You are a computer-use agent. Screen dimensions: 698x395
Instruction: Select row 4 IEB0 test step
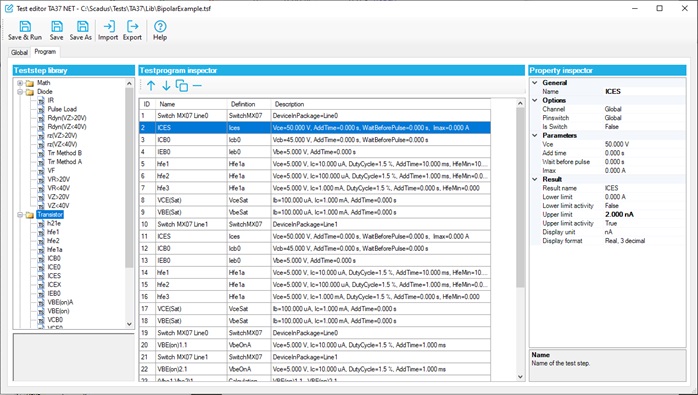(x=315, y=152)
